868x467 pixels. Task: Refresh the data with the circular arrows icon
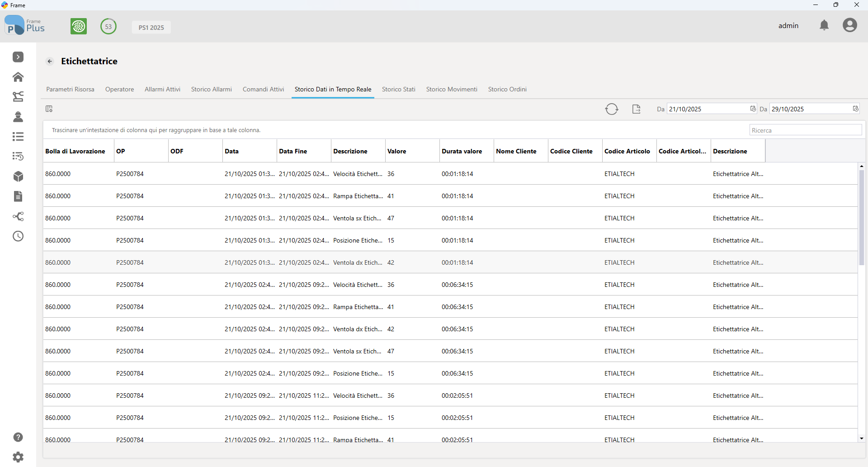tap(612, 109)
